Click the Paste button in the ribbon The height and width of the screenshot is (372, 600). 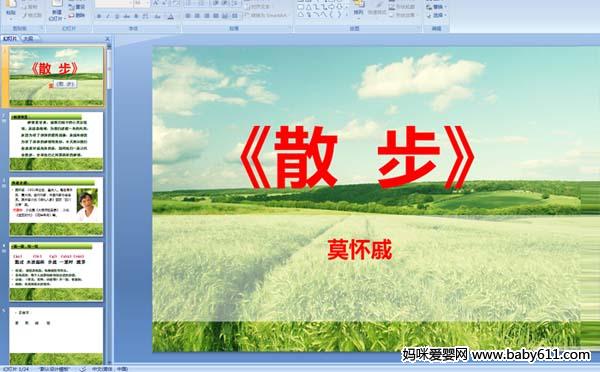pyautogui.click(x=11, y=8)
